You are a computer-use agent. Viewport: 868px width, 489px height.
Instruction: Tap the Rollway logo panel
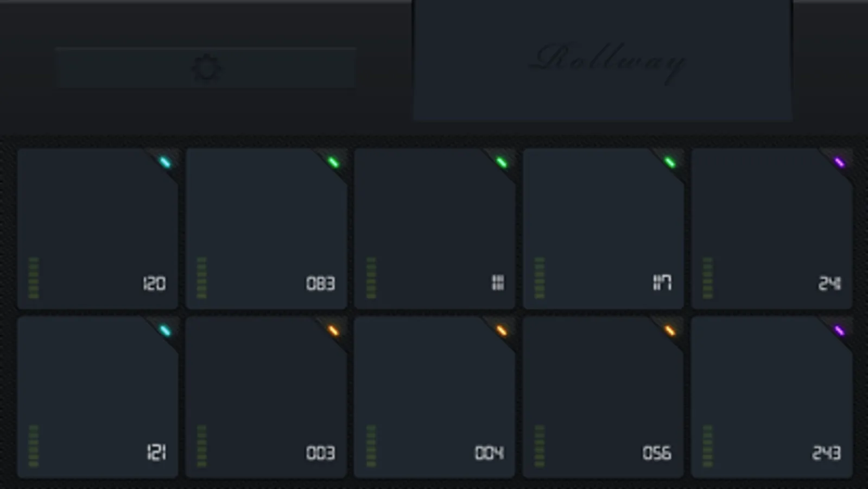tap(603, 60)
